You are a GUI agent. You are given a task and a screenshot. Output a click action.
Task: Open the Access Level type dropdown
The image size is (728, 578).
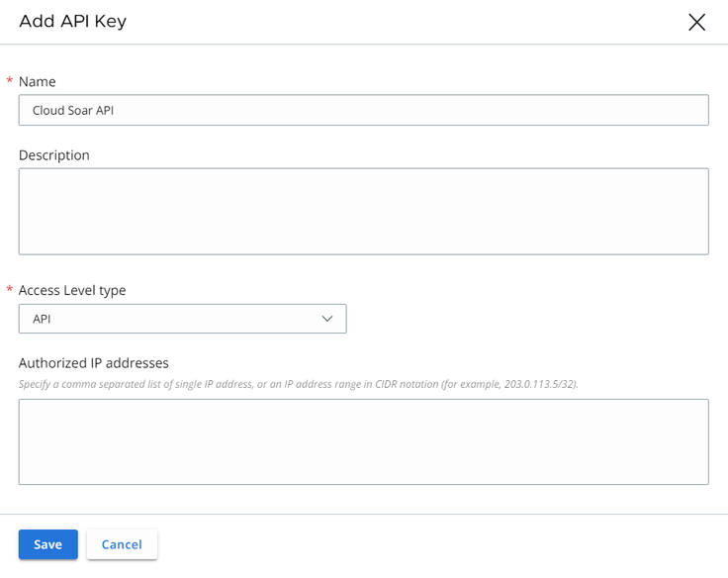(182, 319)
